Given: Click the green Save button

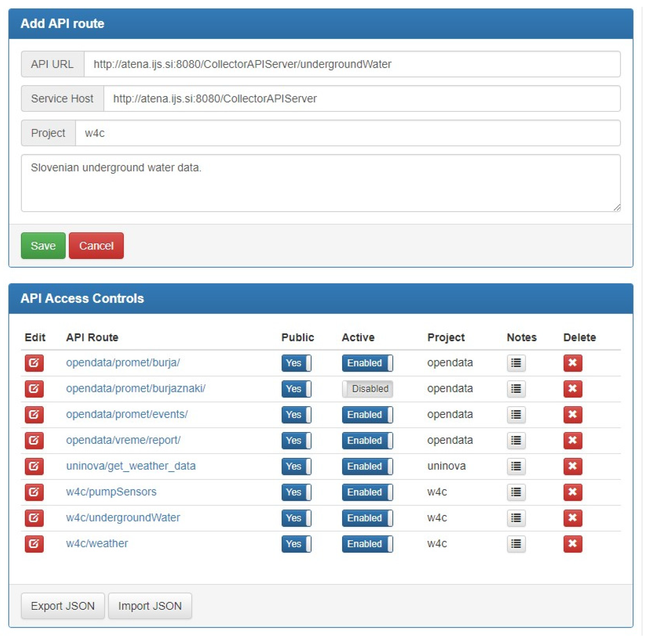Looking at the screenshot, I should (43, 246).
